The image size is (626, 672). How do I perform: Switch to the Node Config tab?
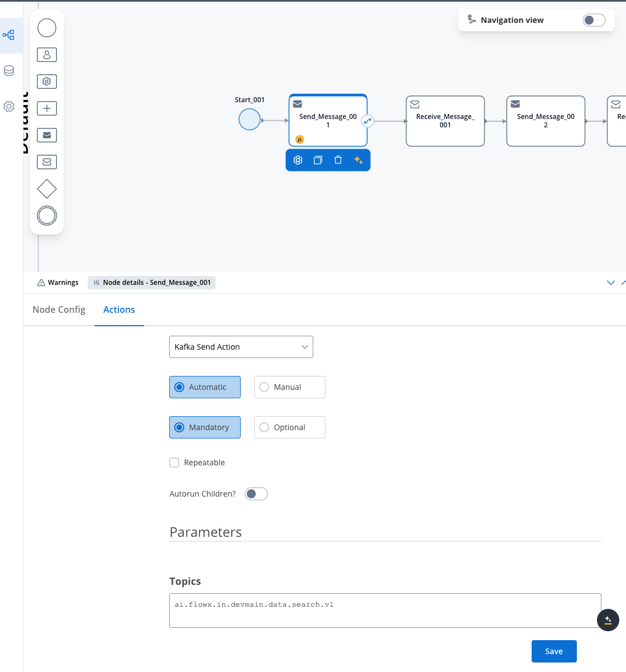tap(59, 309)
